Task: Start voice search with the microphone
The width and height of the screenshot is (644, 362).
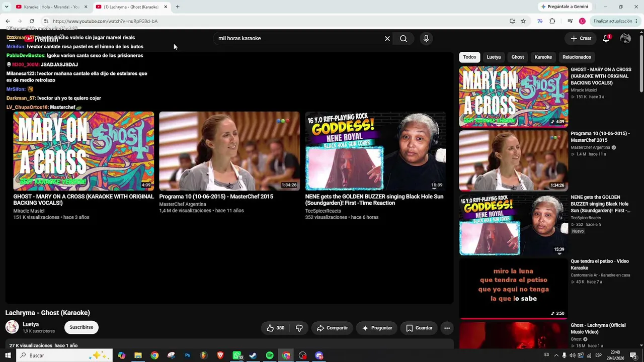Action: 426,38
